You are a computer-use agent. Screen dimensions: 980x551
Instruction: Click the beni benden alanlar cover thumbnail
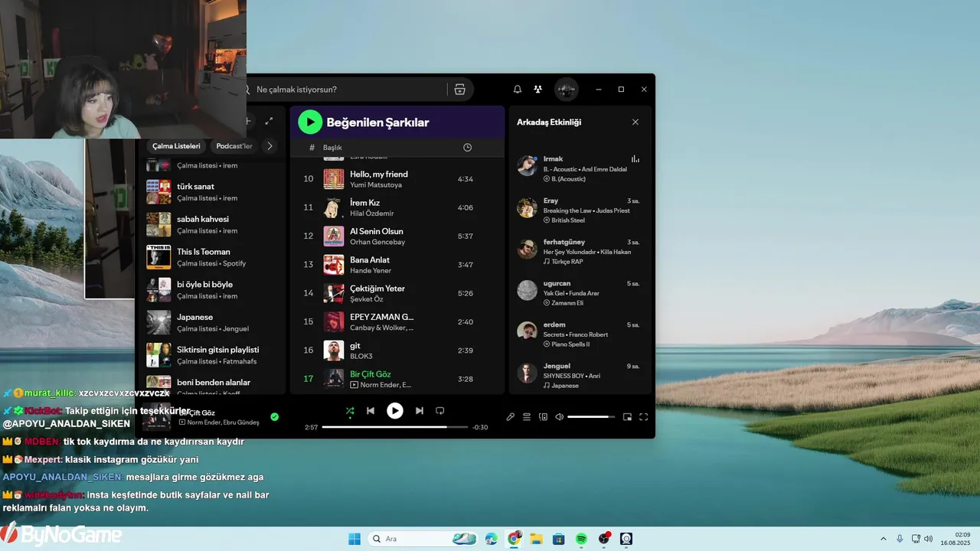click(158, 384)
